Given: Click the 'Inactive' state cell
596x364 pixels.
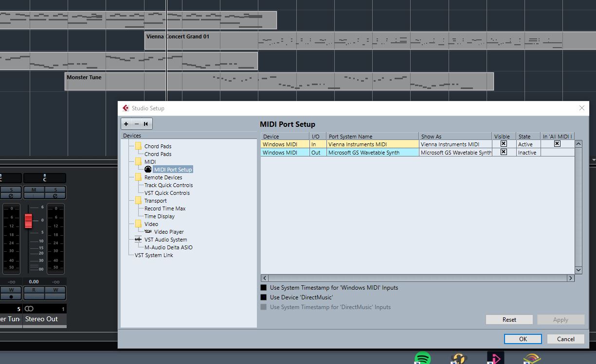Looking at the screenshot, I should coord(528,153).
